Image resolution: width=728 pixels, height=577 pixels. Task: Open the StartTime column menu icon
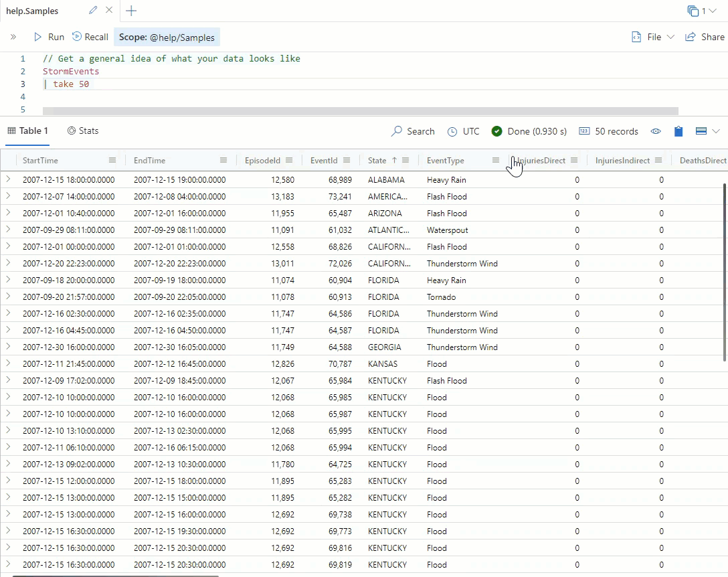pos(112,161)
